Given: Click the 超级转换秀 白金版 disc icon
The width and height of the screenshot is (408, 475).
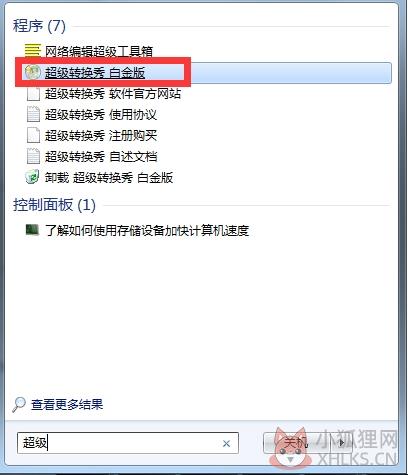Looking at the screenshot, I should click(x=33, y=72).
